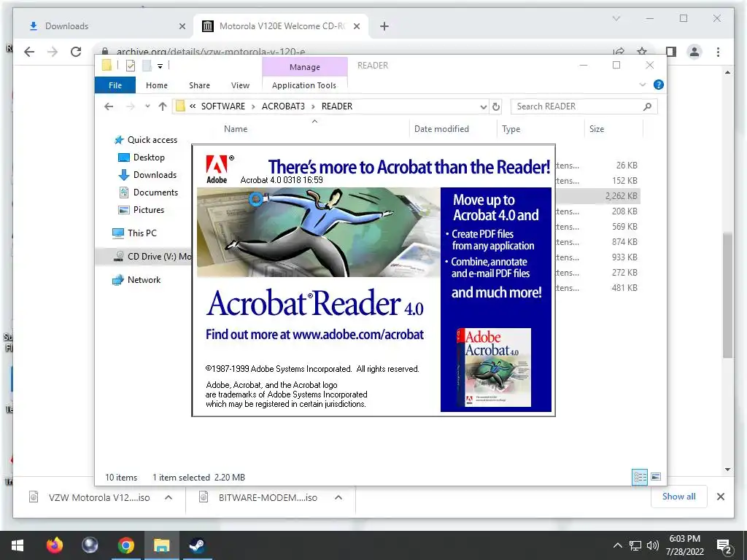Click READER in the address breadcrumb

click(x=337, y=106)
